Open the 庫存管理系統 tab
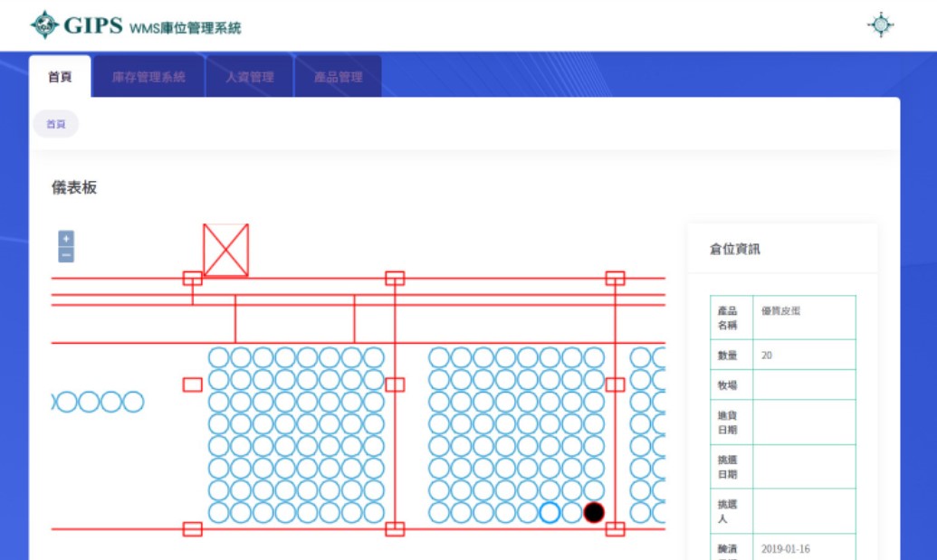Screen dimensions: 937x560 click(x=148, y=77)
